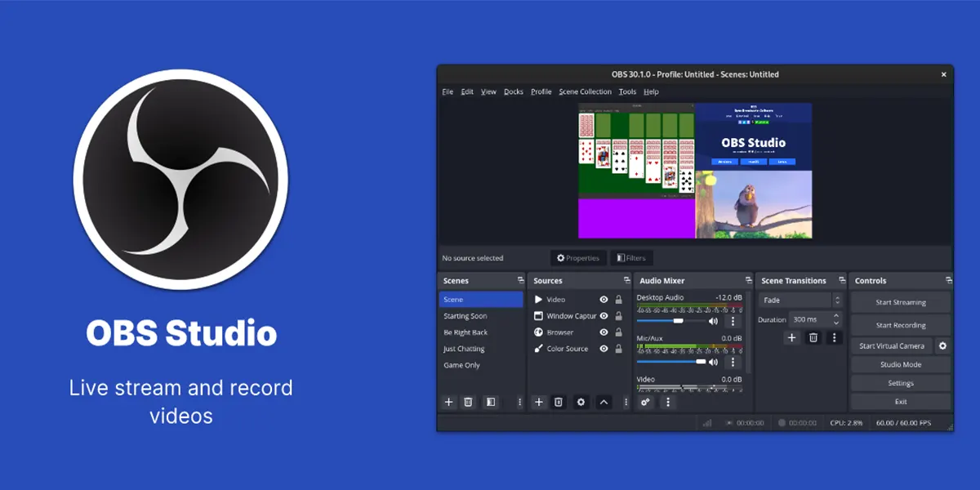Open transition properties three-dot menu

(834, 337)
